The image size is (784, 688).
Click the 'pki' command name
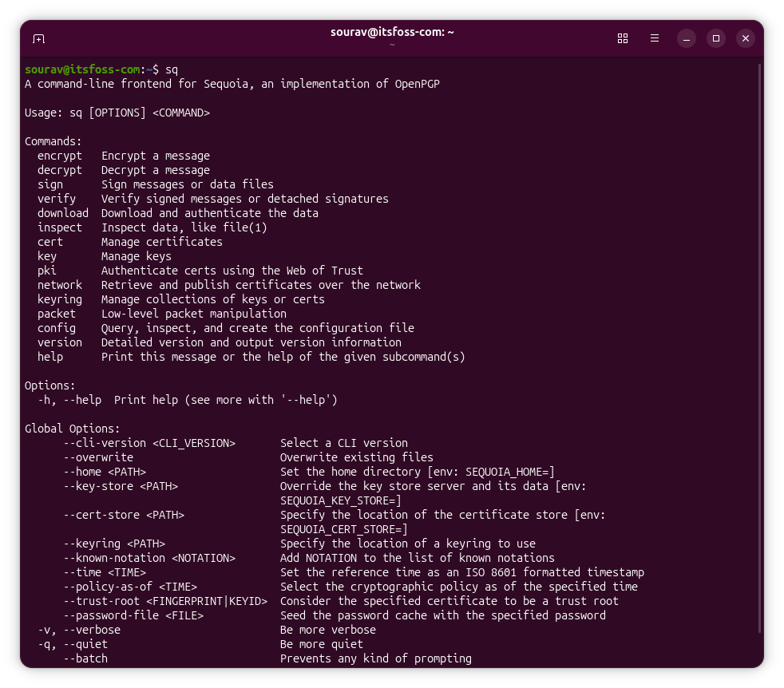pyautogui.click(x=47, y=271)
